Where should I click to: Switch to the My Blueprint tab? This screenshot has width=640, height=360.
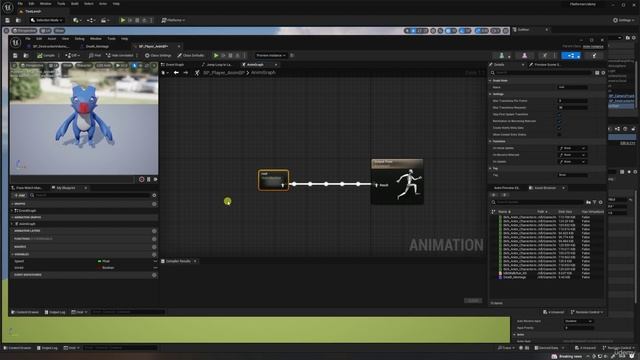coord(66,188)
